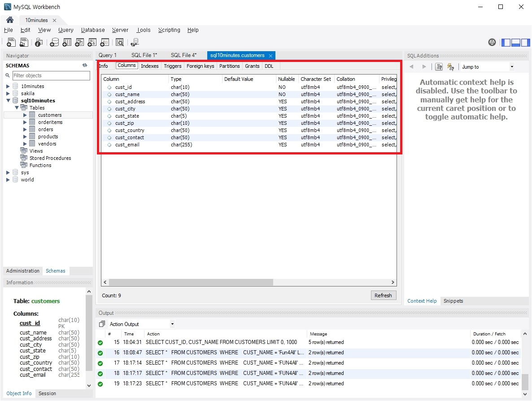Toggle the right sidebar panel
The width and height of the screenshot is (532, 401).
point(526,43)
